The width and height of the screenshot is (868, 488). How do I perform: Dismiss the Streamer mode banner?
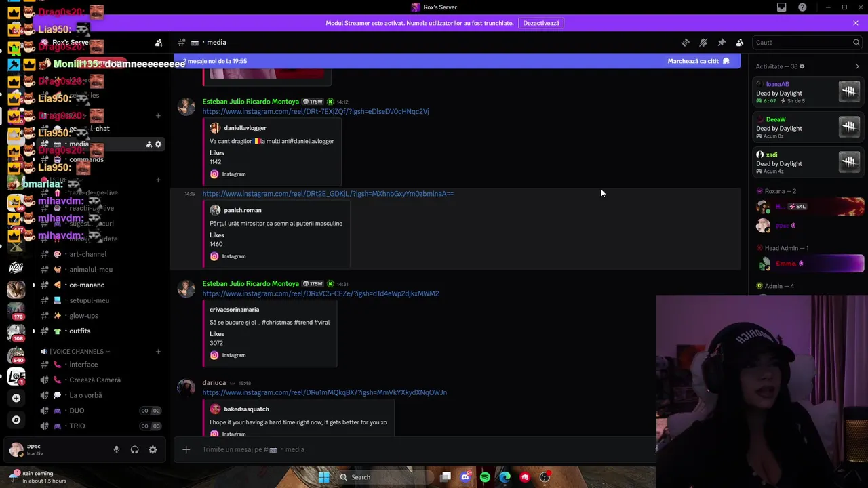tap(856, 23)
